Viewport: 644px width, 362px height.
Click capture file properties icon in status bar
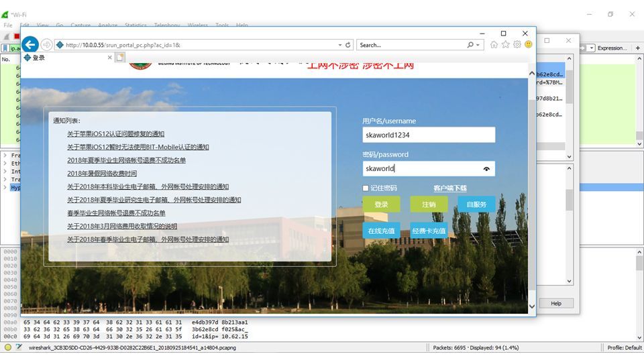point(19,347)
